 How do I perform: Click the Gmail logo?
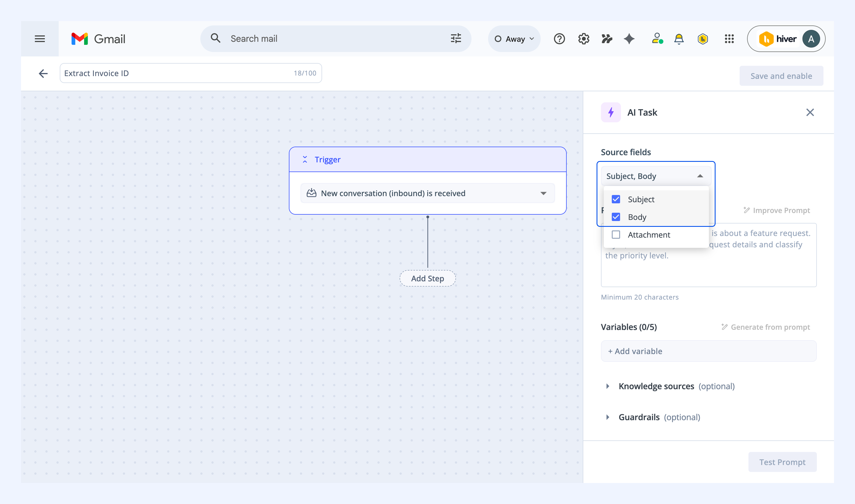98,39
